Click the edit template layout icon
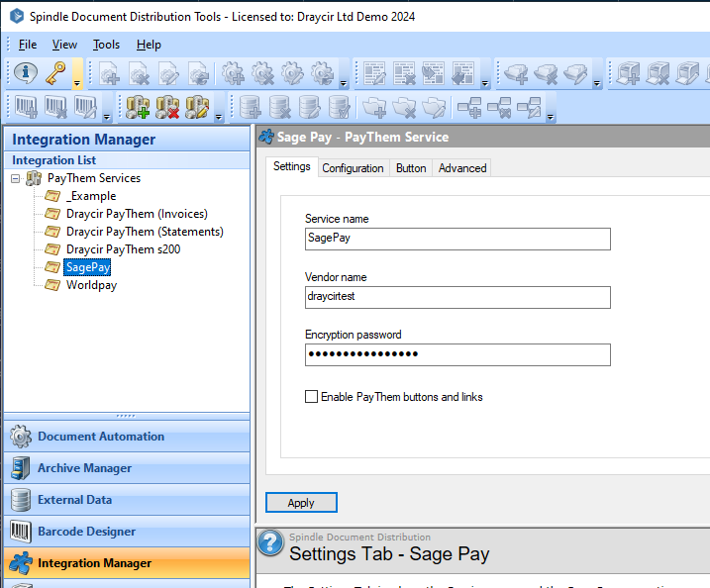The image size is (710, 588). [x=374, y=73]
